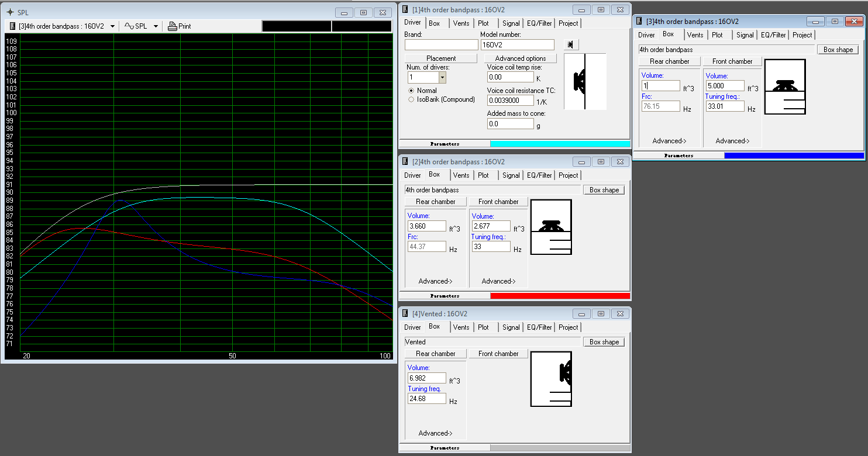Click red color bar in window [2]
868x456 pixels.
click(x=560, y=296)
